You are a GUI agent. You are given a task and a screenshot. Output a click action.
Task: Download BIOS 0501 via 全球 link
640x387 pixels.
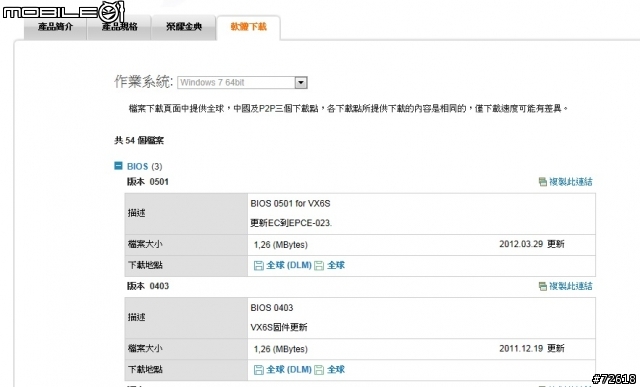336,265
